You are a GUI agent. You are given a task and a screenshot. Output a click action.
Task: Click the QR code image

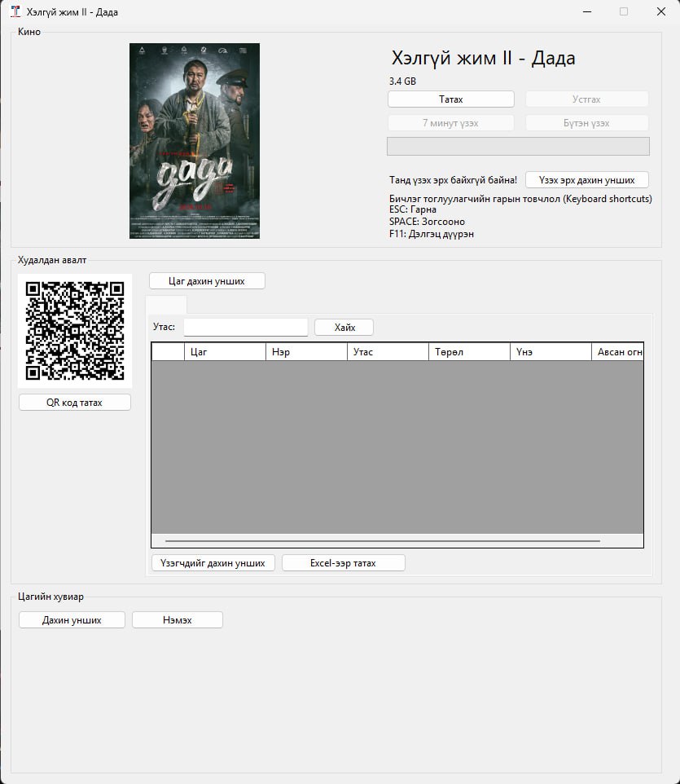coord(75,331)
